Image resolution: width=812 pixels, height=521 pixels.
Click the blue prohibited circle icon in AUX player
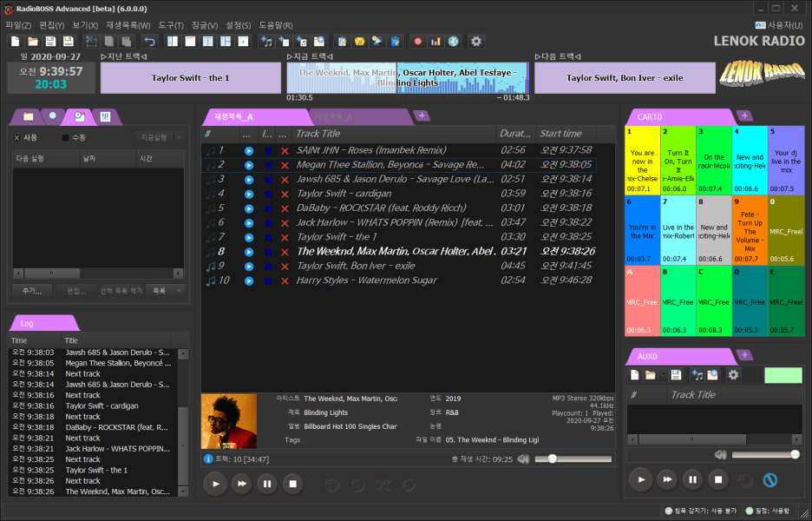pyautogui.click(x=770, y=480)
